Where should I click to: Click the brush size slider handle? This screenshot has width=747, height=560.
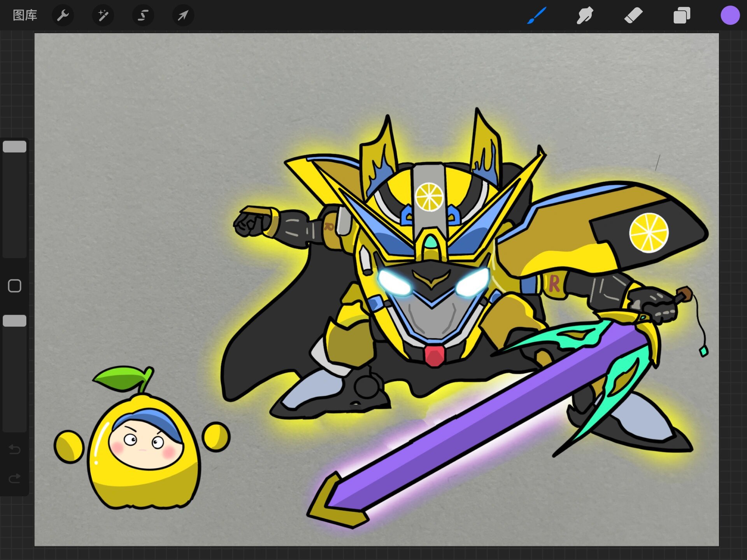(x=14, y=147)
